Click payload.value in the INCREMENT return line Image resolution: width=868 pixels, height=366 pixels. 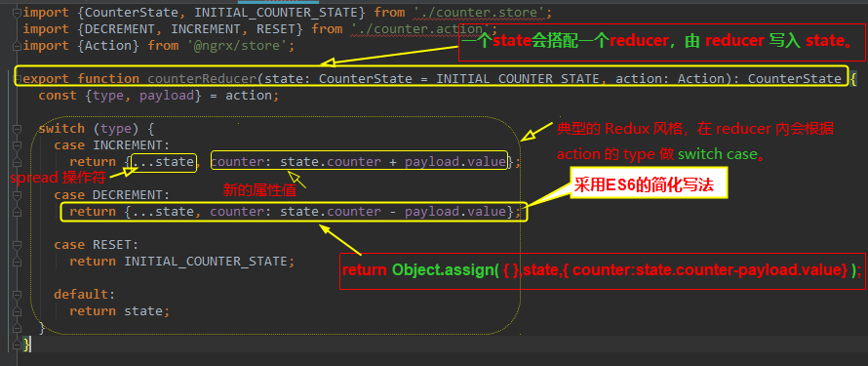[455, 162]
